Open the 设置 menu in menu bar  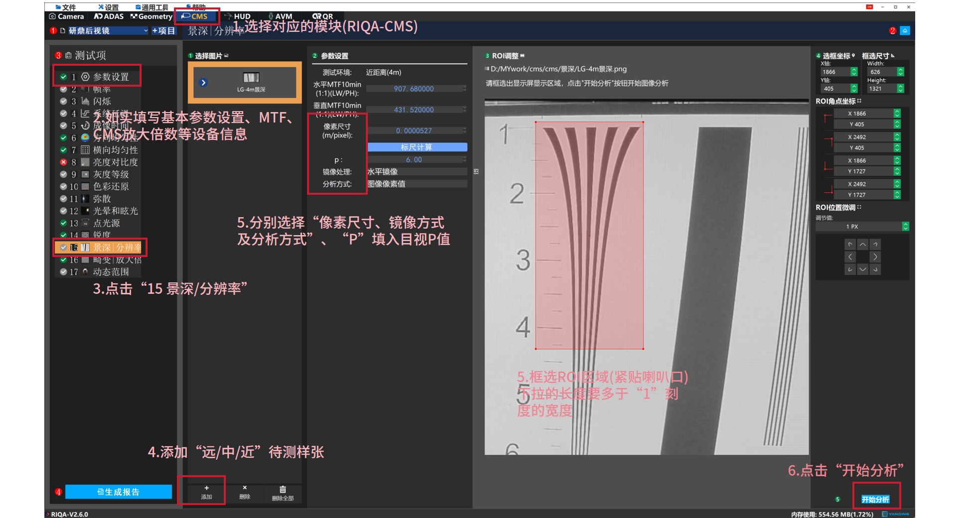(109, 7)
